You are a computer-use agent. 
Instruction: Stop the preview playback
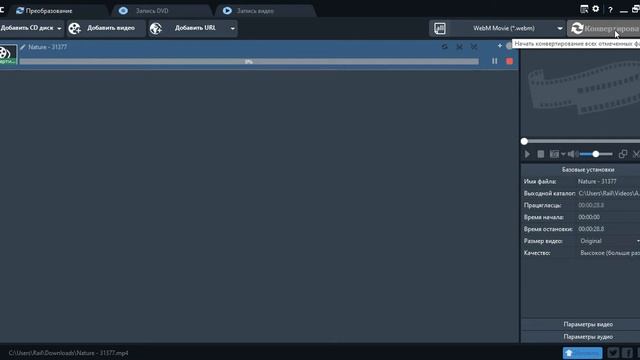(x=540, y=154)
